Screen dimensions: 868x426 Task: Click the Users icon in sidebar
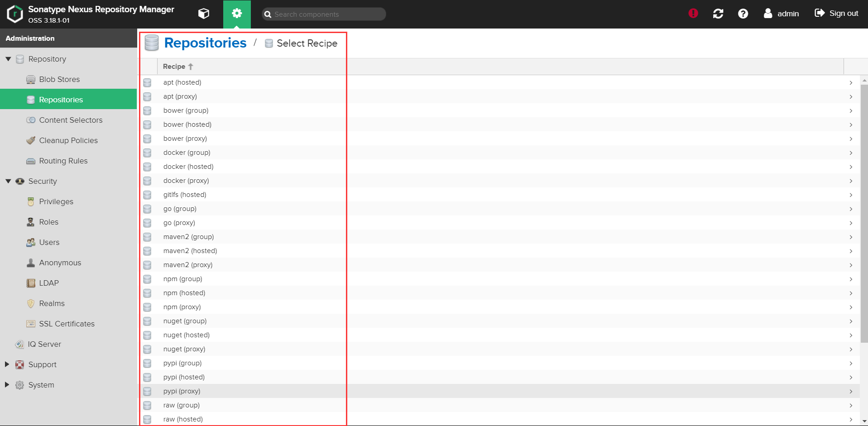click(31, 242)
